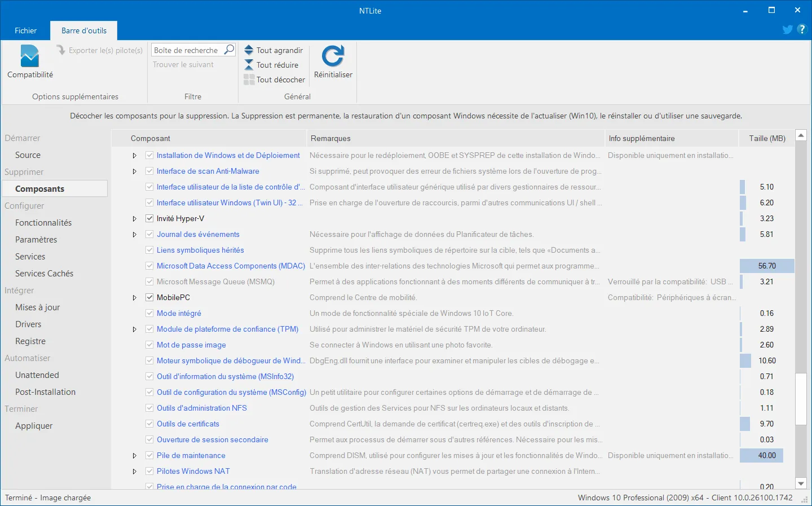Toggle Mode intégré checkbox
Screen dimensions: 812x506
click(x=149, y=313)
